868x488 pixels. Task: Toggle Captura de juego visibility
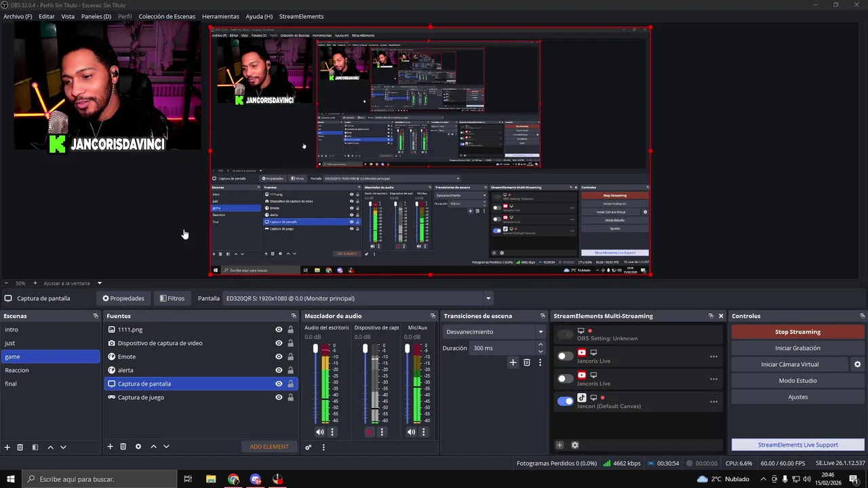tap(279, 397)
